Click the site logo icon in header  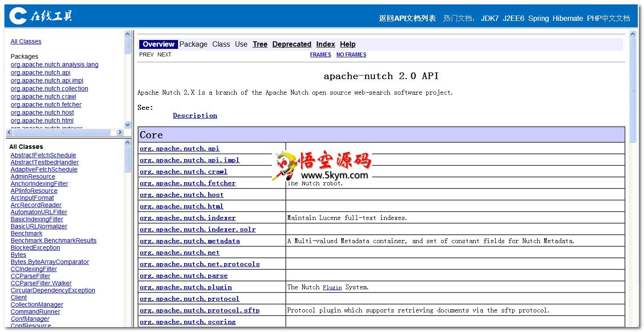(18, 16)
